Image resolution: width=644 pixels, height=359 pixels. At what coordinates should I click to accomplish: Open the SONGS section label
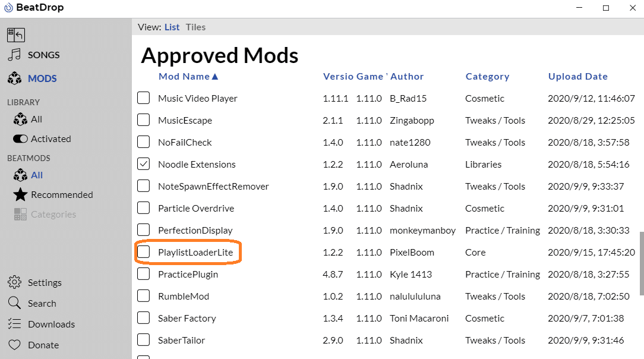(43, 55)
